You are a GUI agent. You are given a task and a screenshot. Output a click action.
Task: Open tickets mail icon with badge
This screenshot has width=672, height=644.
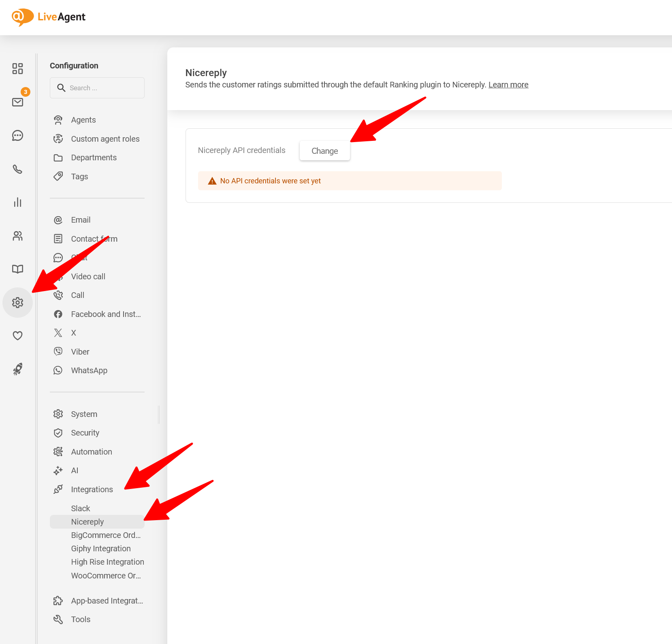tap(17, 102)
